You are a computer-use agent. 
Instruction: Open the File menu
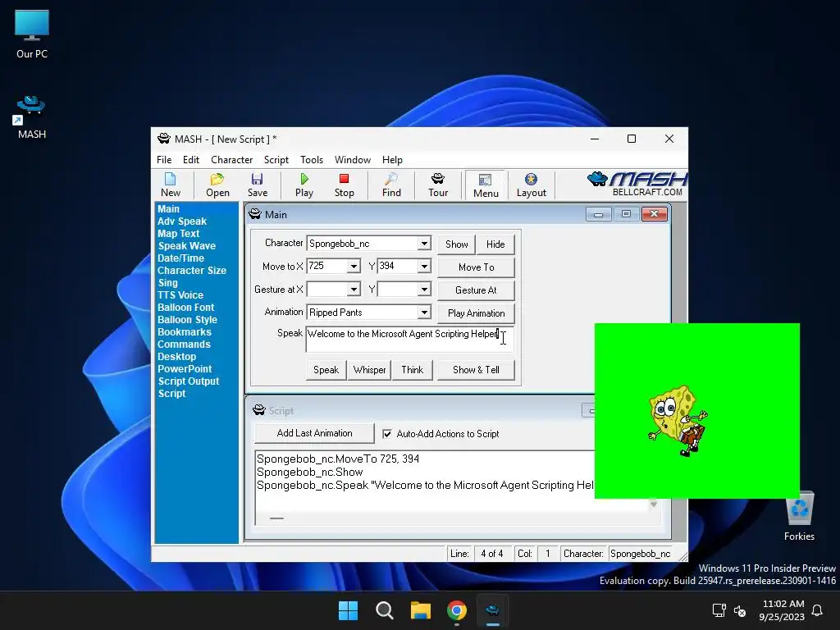point(164,160)
